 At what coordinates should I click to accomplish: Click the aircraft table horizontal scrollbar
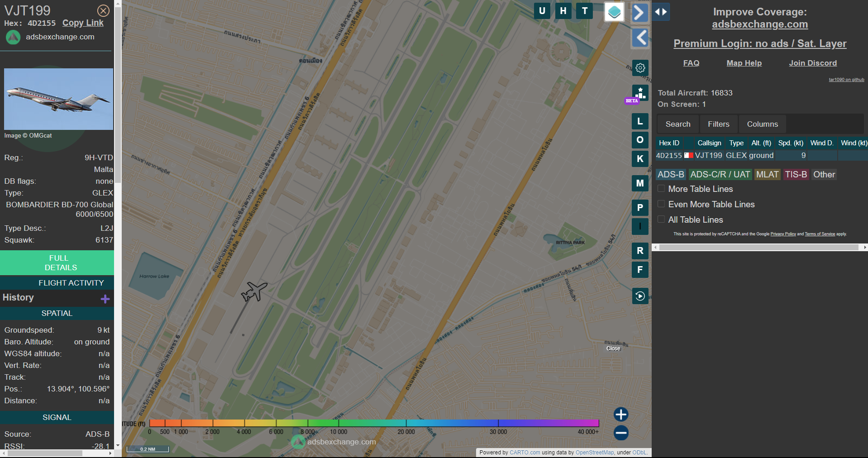(x=759, y=248)
